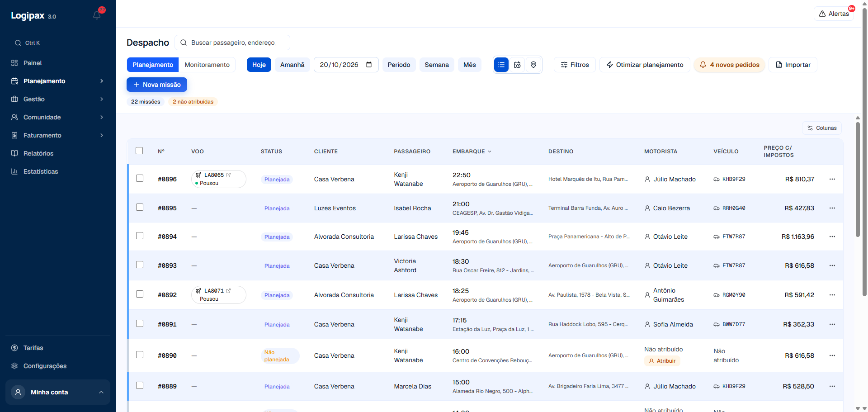
Task: Open Alertas panel
Action: (834, 14)
